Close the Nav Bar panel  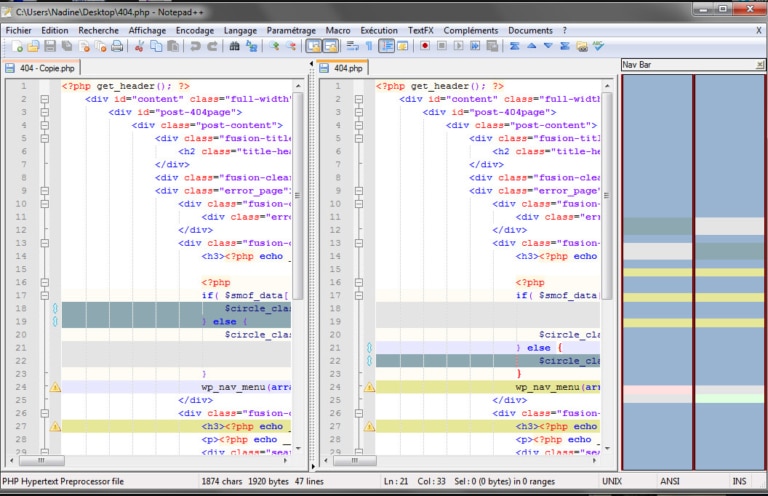coord(758,65)
